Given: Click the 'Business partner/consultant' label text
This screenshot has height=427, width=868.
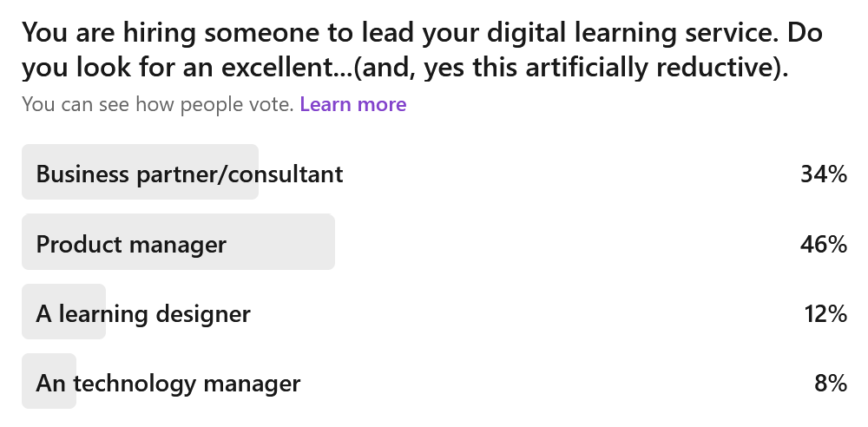Looking at the screenshot, I should click(x=189, y=174).
